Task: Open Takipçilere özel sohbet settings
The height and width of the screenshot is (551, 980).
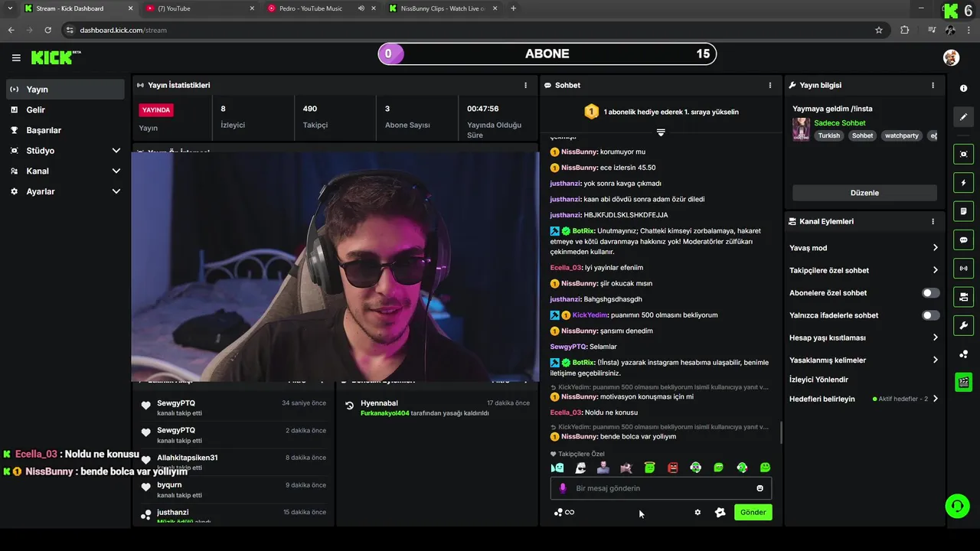Action: click(864, 270)
